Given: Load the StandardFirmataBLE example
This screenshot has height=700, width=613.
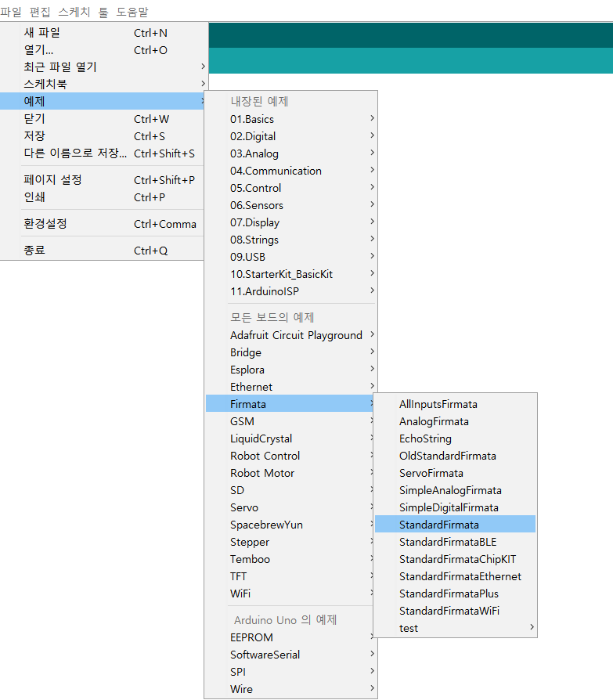Looking at the screenshot, I should pos(455,542).
